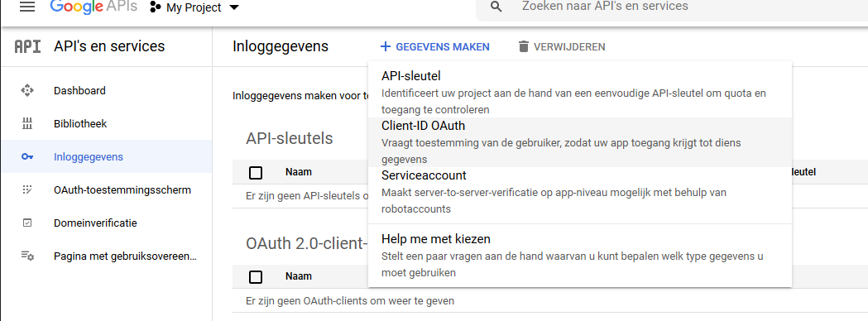This screenshot has width=868, height=321.
Task: Select Help me met kiezen option
Action: [579, 255]
